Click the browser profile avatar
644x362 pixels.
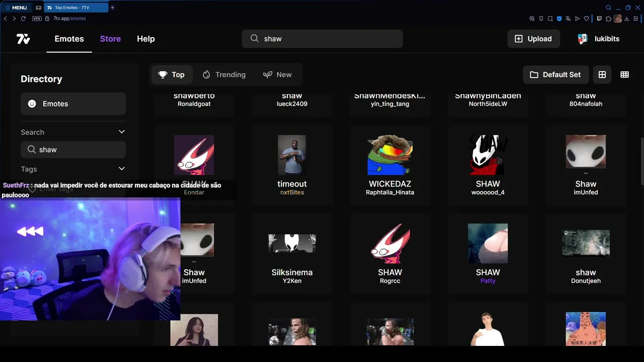(618, 19)
